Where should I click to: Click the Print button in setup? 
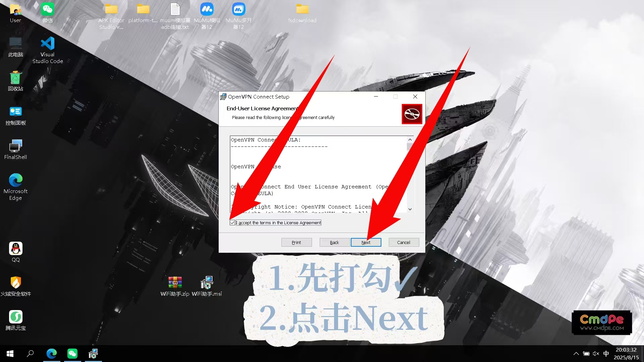297,242
